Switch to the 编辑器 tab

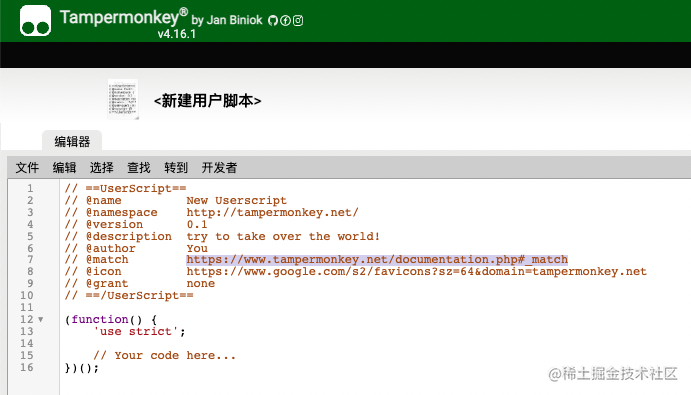point(72,142)
